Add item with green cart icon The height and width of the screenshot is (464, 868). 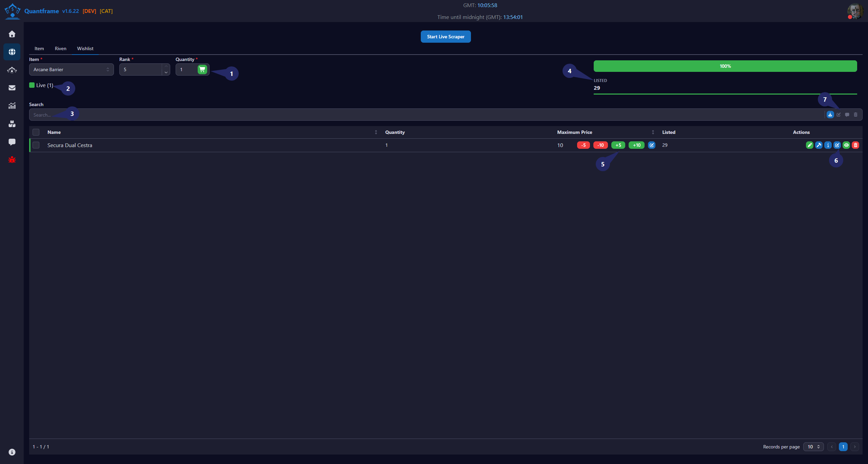click(x=202, y=69)
